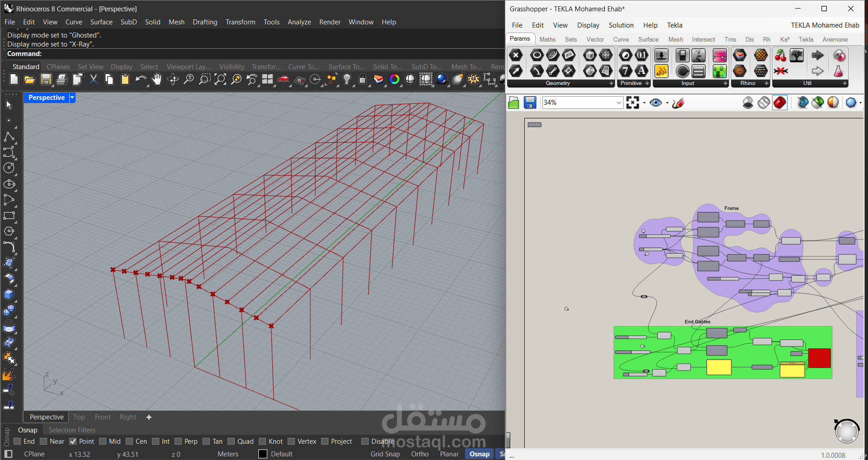
Task: Open the Grasshopper Solution menu
Action: point(621,25)
